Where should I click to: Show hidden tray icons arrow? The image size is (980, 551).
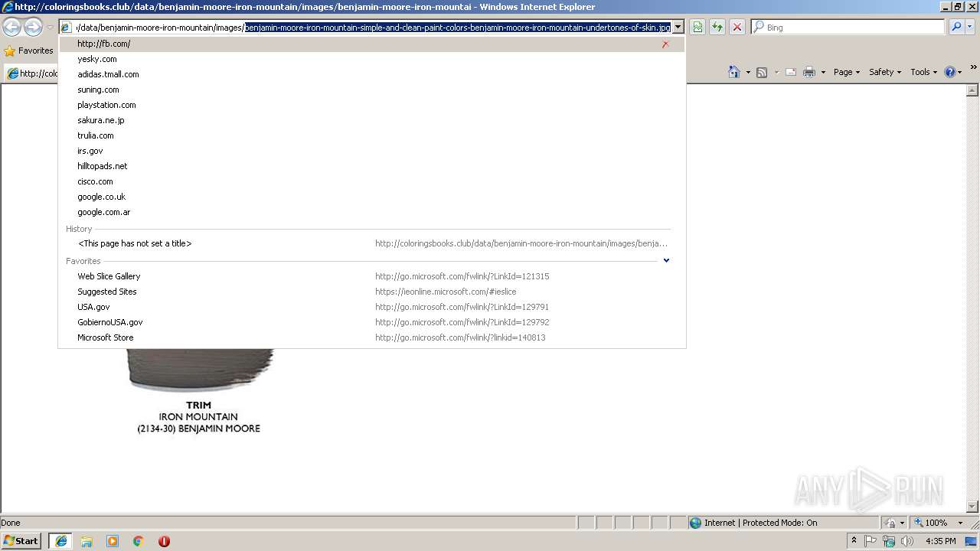[854, 540]
